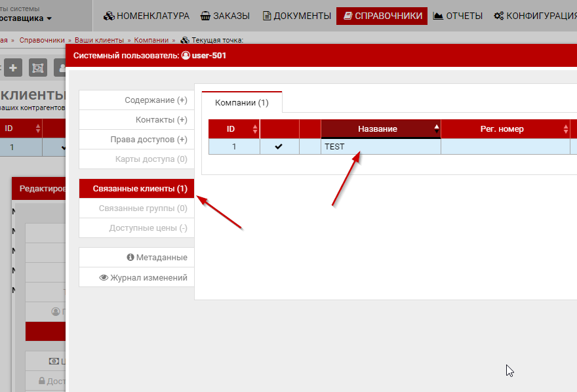Open Журнал изменений with eye icon

click(x=143, y=277)
